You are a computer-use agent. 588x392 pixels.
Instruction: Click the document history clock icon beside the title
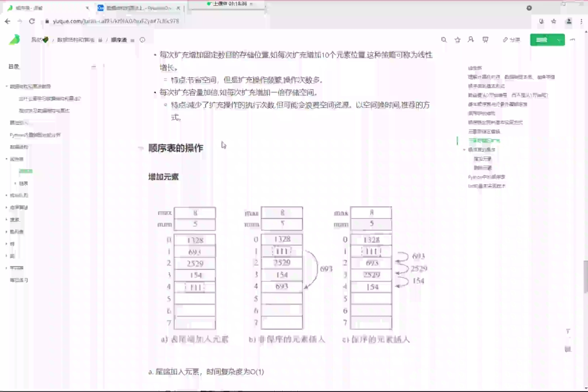[142, 40]
